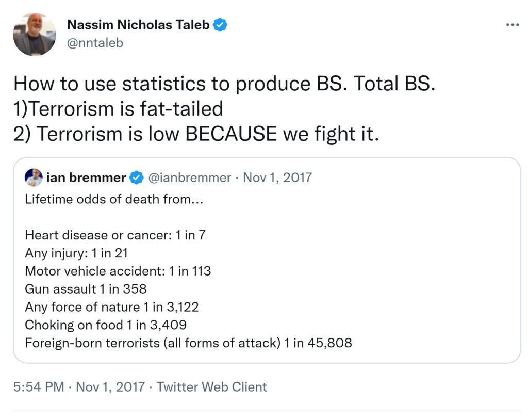Click ian bremmer's small profile avatar
Viewport: 528px width, 420px height.
(34, 177)
